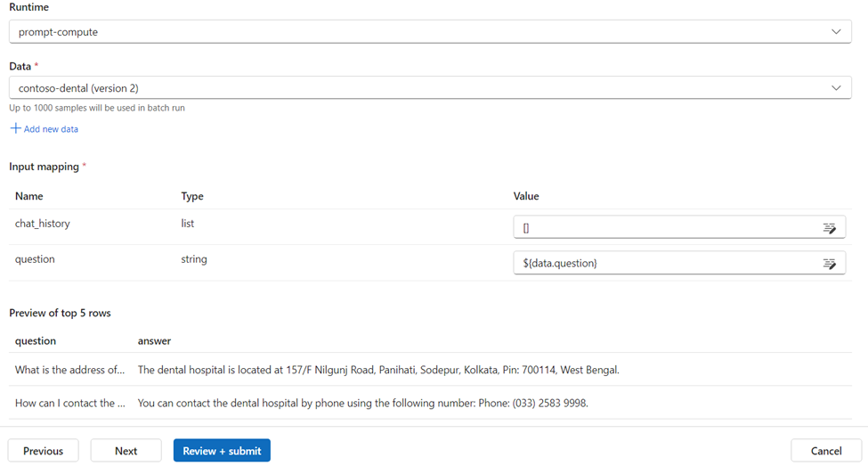Click the chat_history mapping row name

[43, 224]
